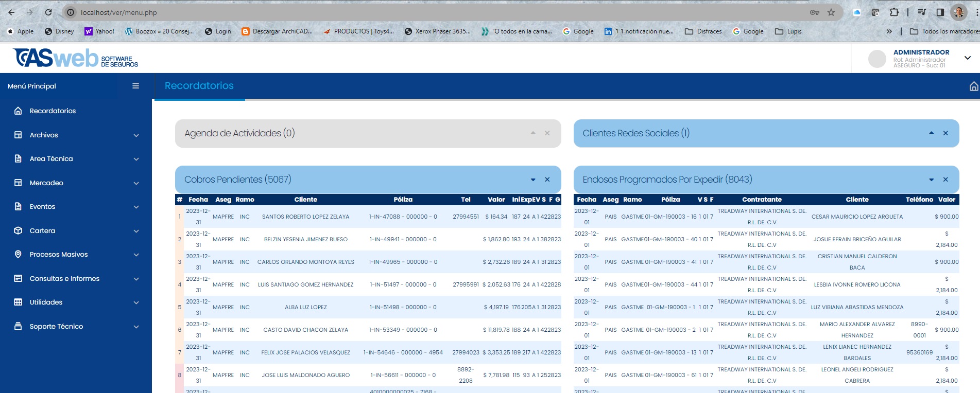Click the home icon in header bar
This screenshot has width=980, height=393.
(973, 86)
